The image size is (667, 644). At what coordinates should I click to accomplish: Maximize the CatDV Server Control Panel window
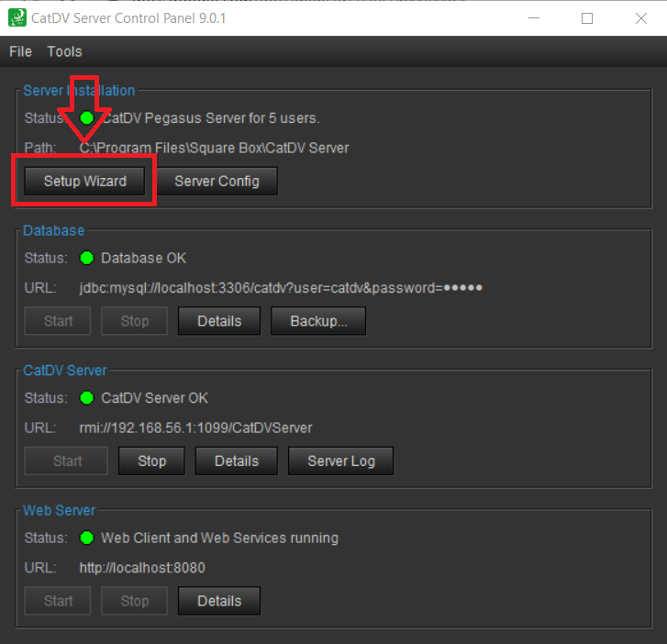(587, 18)
